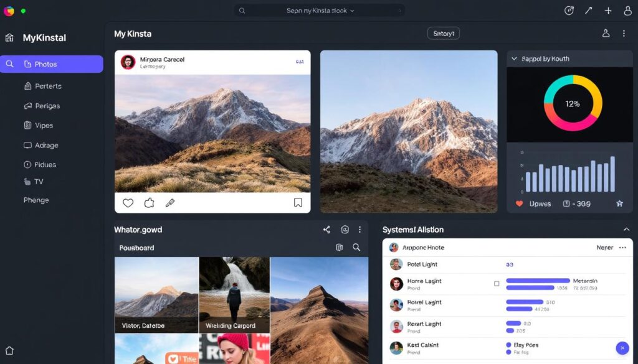Screen dimensions: 638x364
Task: Click the pencil edit icon under the post
Action: pos(169,203)
